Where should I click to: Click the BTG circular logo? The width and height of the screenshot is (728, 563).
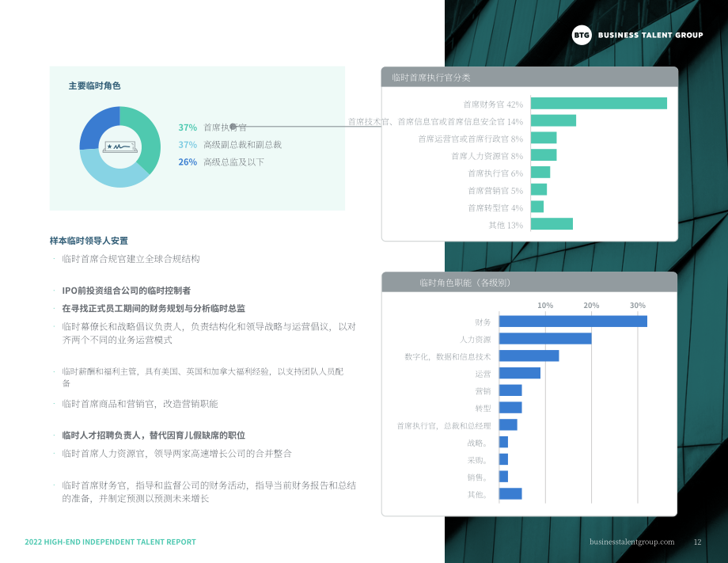point(582,35)
